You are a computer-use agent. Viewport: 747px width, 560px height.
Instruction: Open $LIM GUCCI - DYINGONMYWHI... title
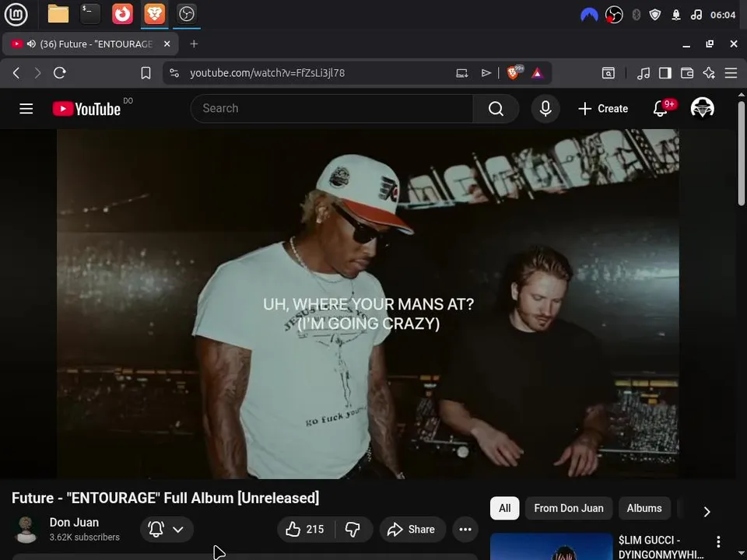661,547
